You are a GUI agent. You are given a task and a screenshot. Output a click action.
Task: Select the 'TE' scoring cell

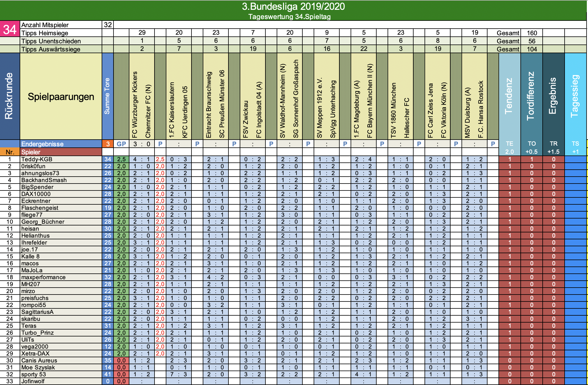(x=509, y=144)
